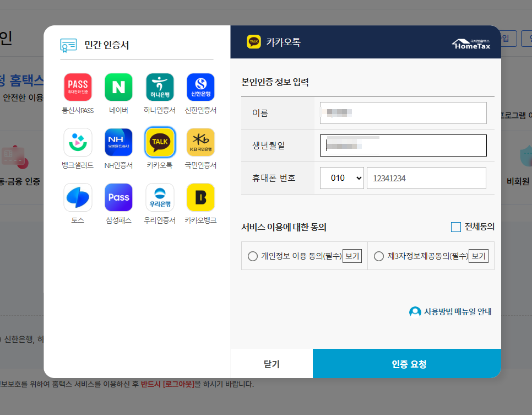Screen dimensions: 532x415
Task: Open the 010 phone prefix dropdown
Action: coord(341,178)
